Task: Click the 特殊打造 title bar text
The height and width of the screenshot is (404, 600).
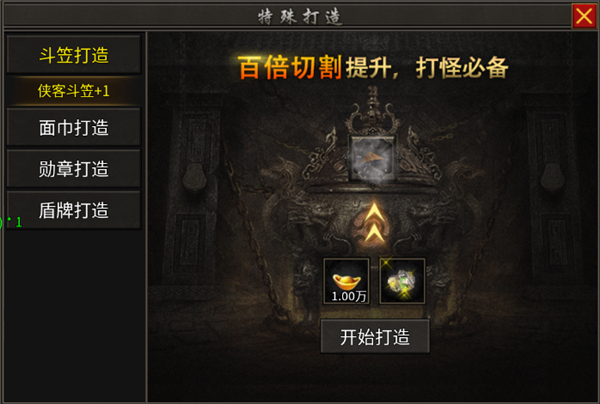Action: pos(300,17)
